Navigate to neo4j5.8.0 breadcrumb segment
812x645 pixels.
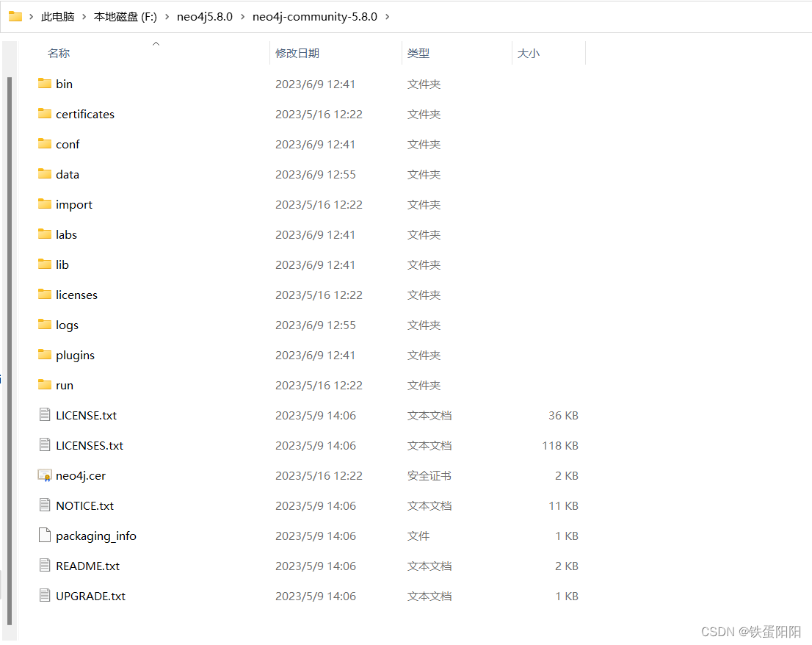click(205, 17)
